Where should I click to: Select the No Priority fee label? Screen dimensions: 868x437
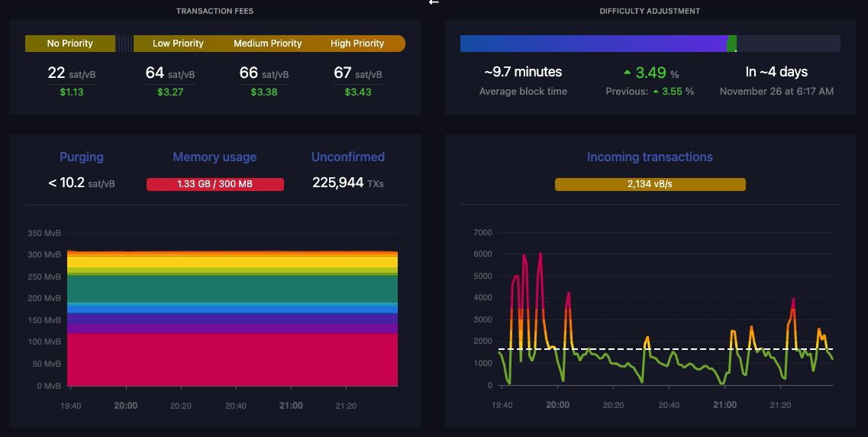point(69,44)
